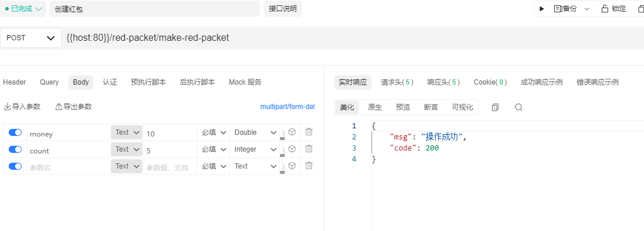Select the 实时响应 tab
This screenshot has width=644, height=231.
(x=353, y=82)
